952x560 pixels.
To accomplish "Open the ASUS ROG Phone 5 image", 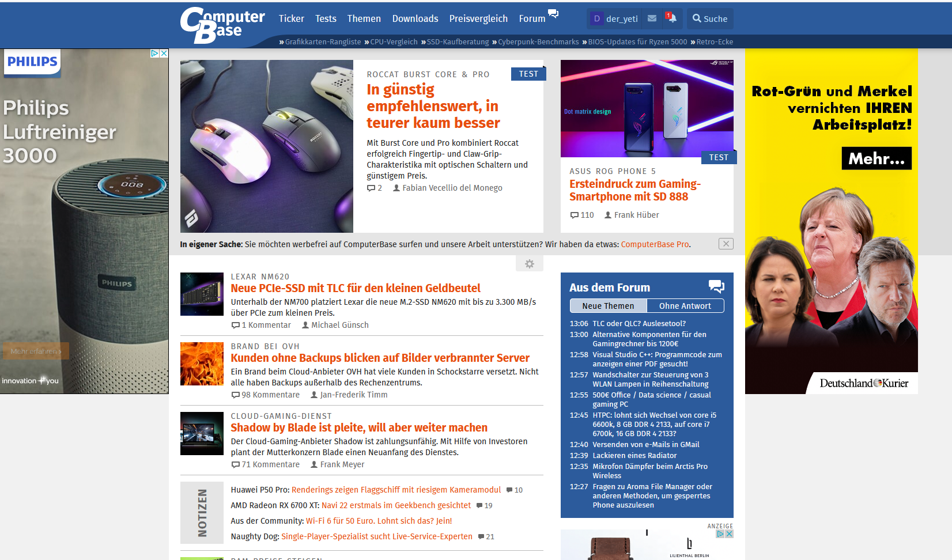I will (647, 108).
